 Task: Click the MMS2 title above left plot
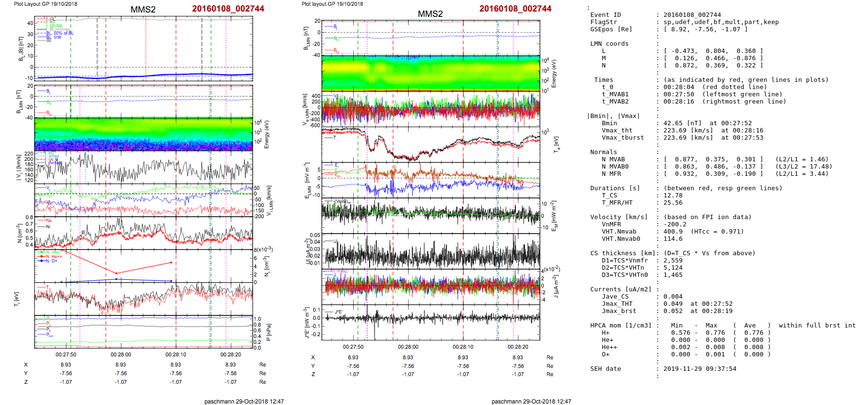(x=143, y=10)
